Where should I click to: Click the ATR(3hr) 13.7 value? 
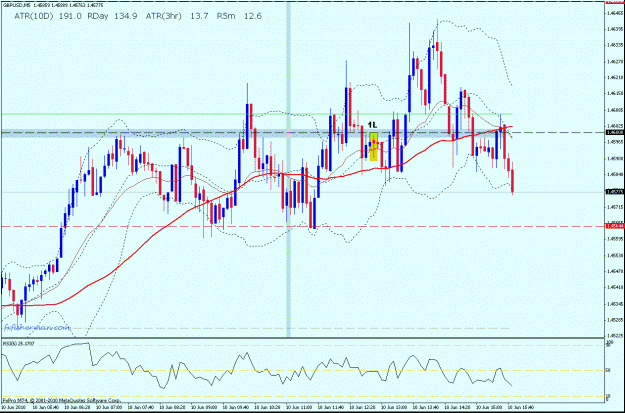[x=177, y=16]
